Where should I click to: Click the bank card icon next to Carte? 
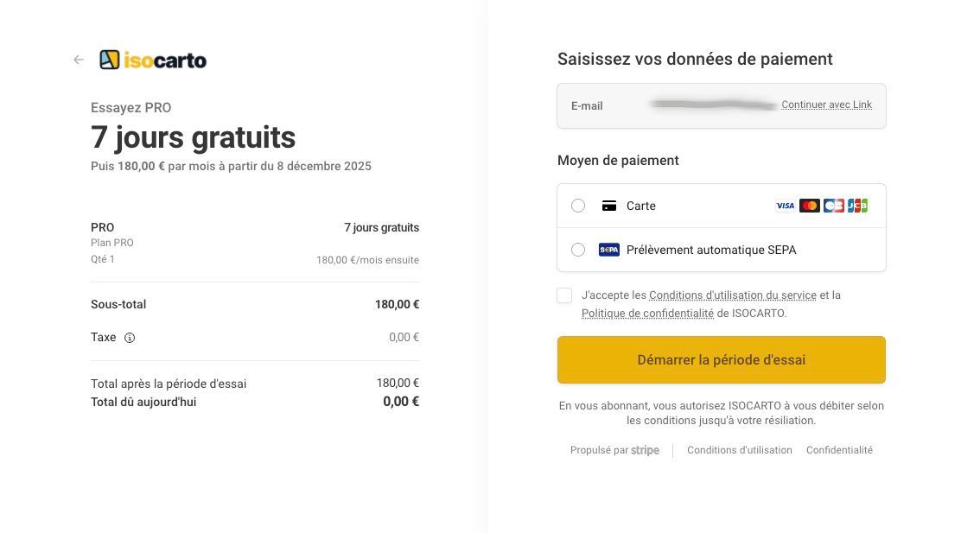point(608,205)
